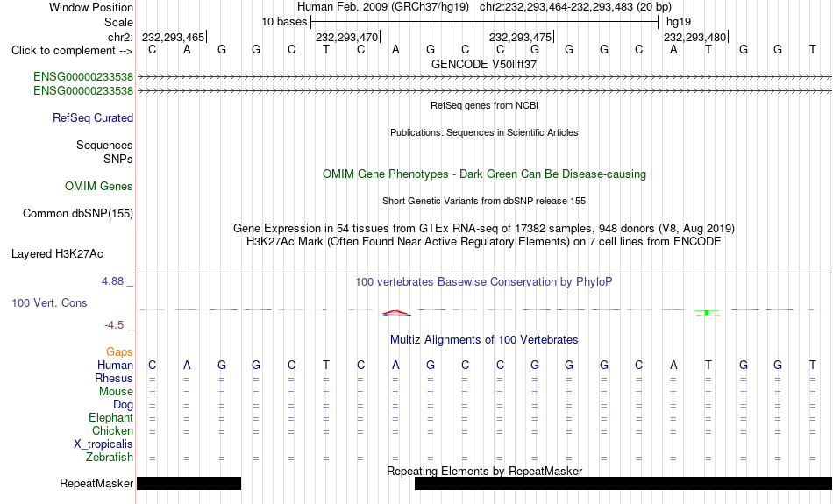The image size is (833, 504).
Task: Click 'Repeating Elements by RepeatMasker' title
Action: pyautogui.click(x=484, y=471)
